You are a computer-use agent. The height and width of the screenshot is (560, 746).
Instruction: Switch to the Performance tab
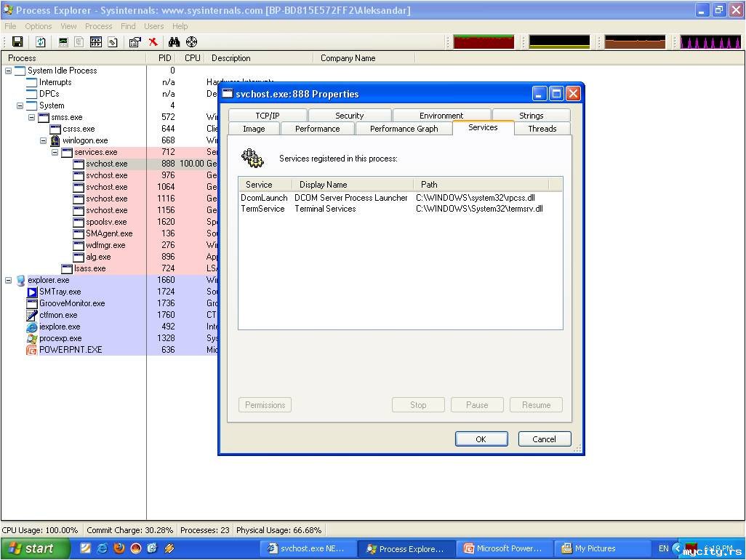[317, 129]
